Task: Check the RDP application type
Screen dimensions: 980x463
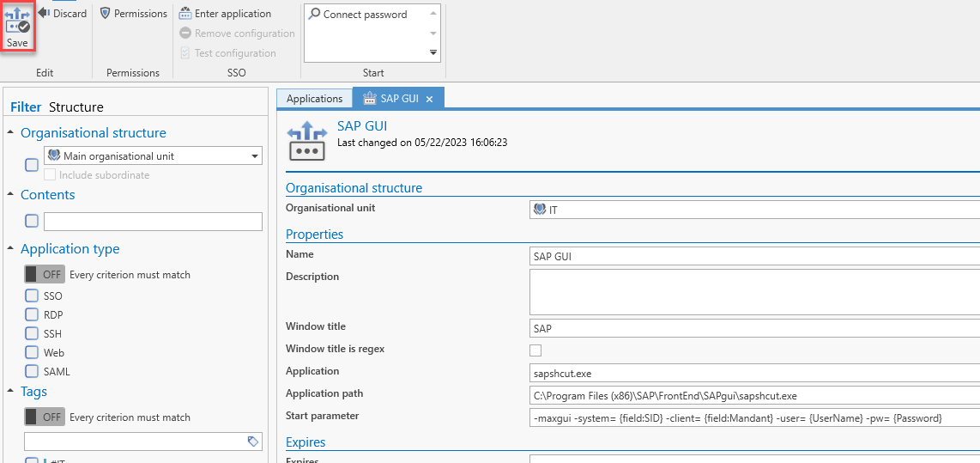Action: (x=31, y=314)
